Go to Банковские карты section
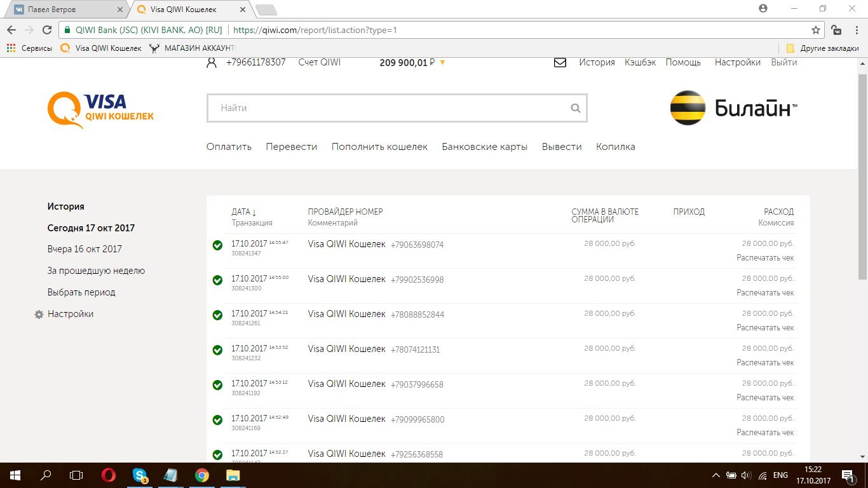 485,147
